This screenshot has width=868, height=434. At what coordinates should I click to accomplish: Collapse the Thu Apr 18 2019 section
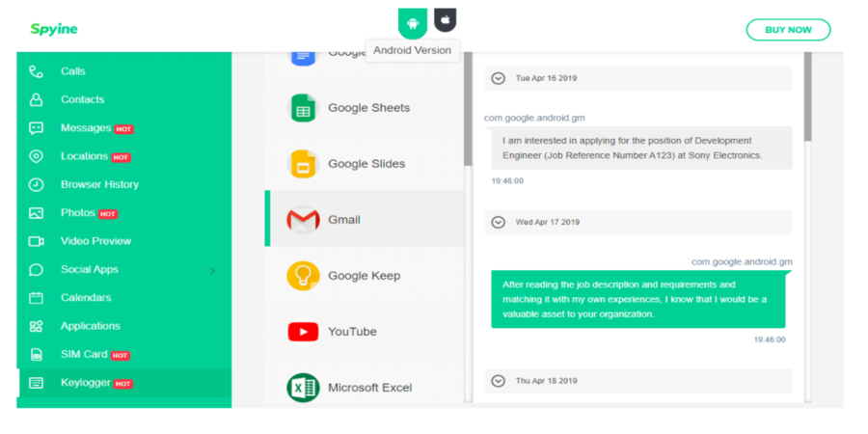tap(499, 381)
